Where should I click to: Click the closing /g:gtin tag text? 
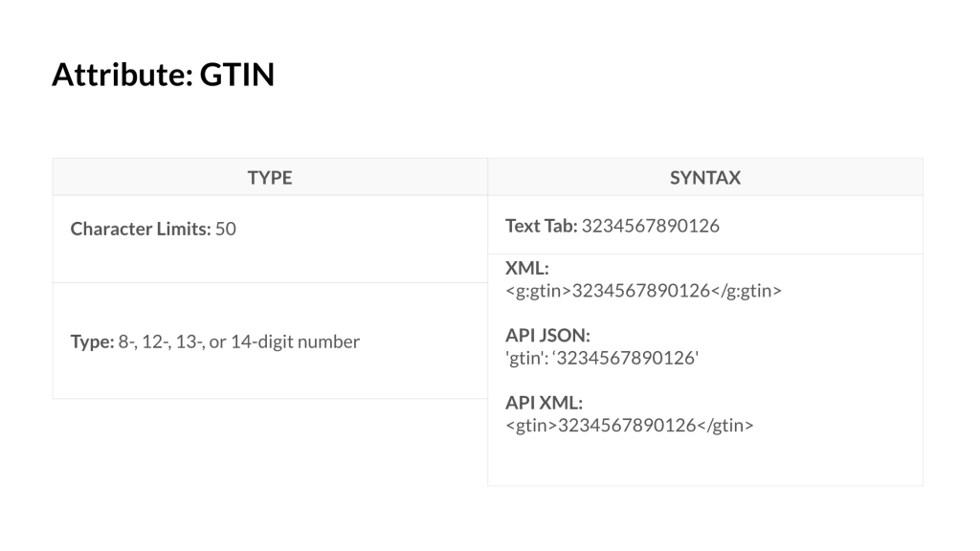[x=746, y=291]
